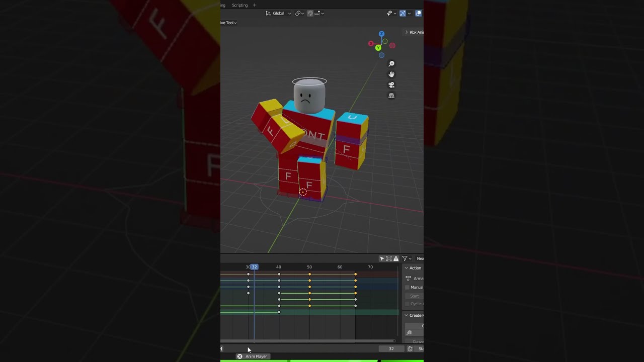Toggle show overlays button
Viewport: 644px width, 362px height.
point(418,13)
